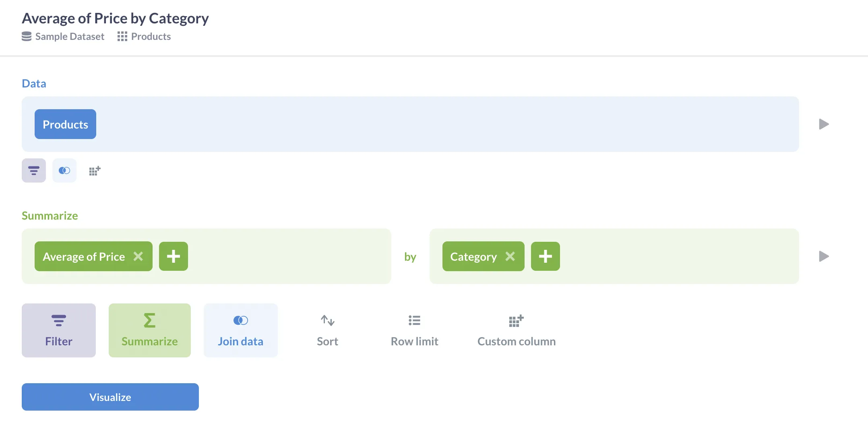Open the Average of Price aggregation picker

tap(84, 256)
